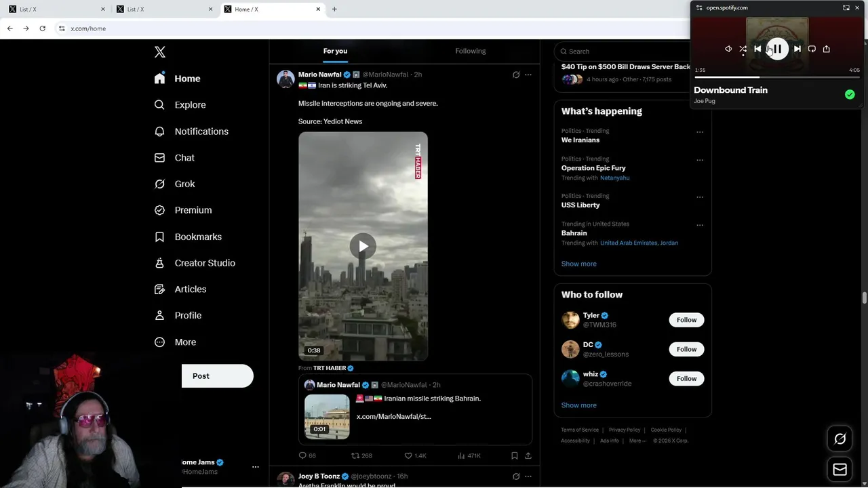Open Notifications in the sidebar

click(x=191, y=131)
